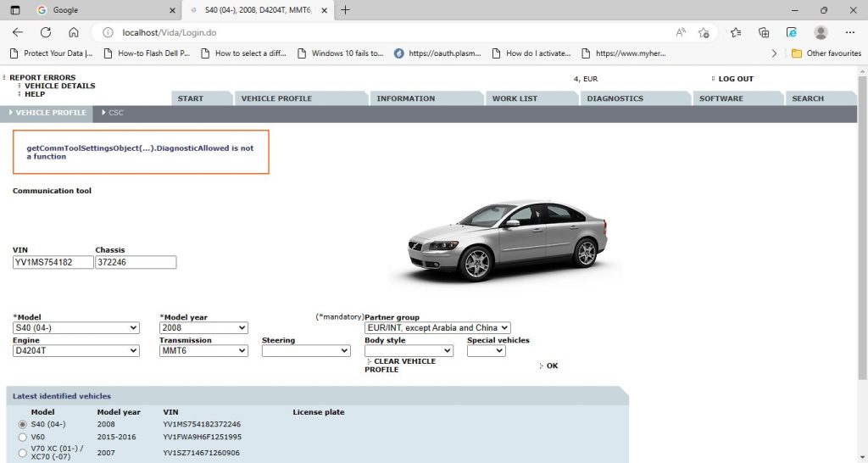Open Collections icon
The image size is (868, 463).
(x=764, y=33)
